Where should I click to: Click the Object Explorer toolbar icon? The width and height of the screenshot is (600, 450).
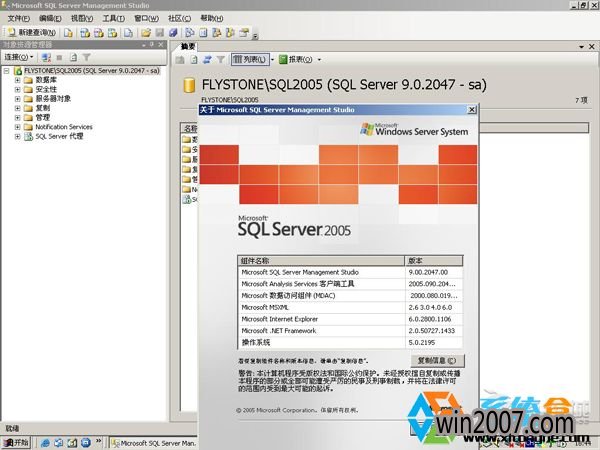217,33
